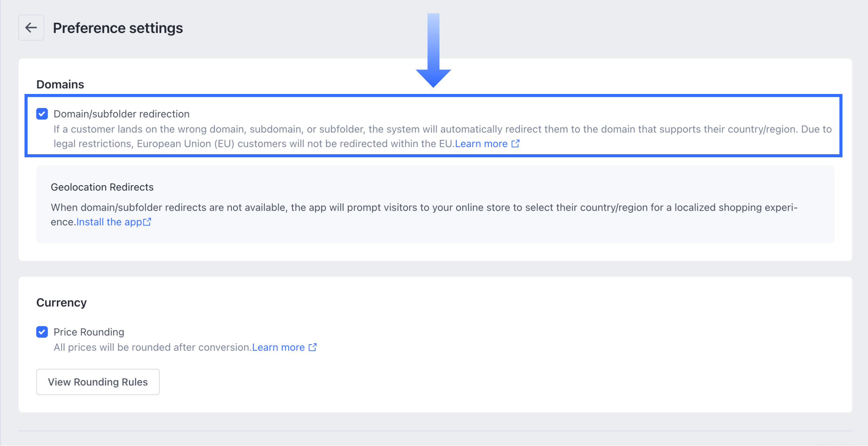Click the Domain/subfolder redirection label text
The width and height of the screenshot is (868, 446).
[122, 114]
